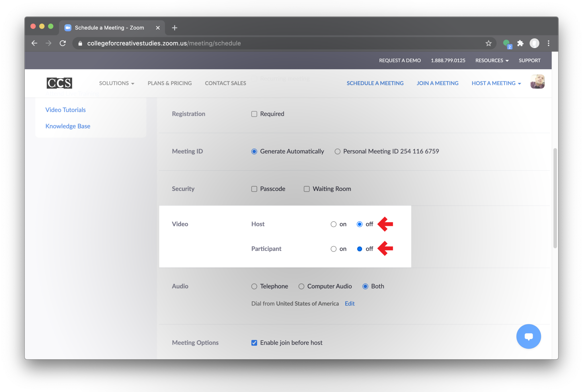
Task: Check the Registration Required checkbox
Action: pos(254,114)
